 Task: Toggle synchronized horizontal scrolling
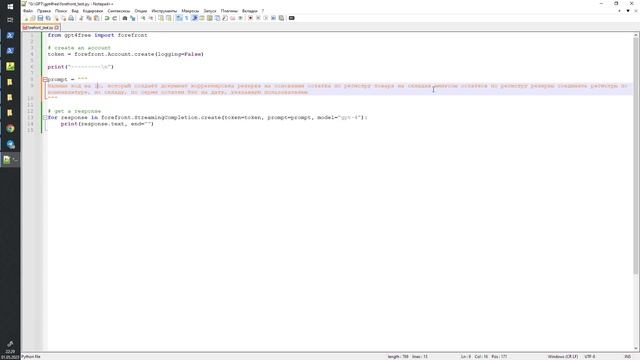pyautogui.click(x=169, y=18)
